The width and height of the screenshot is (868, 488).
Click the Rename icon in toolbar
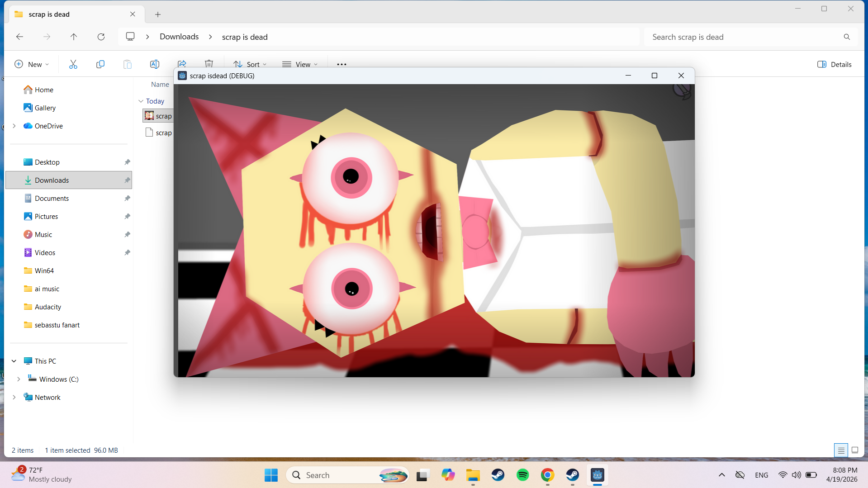(x=155, y=64)
